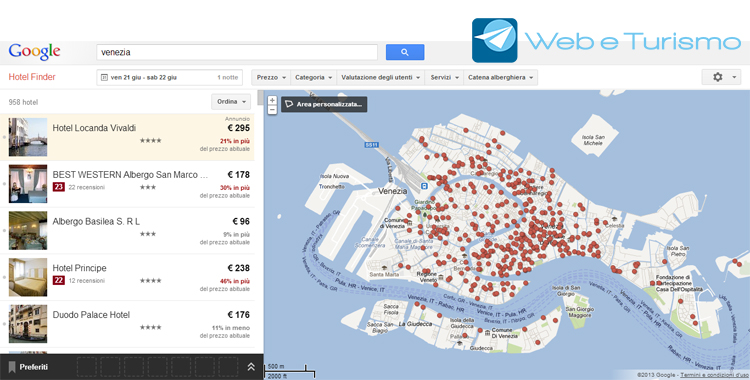Screen dimensions: 750x380
Task: Click the € 176 price
Action: 238,315
